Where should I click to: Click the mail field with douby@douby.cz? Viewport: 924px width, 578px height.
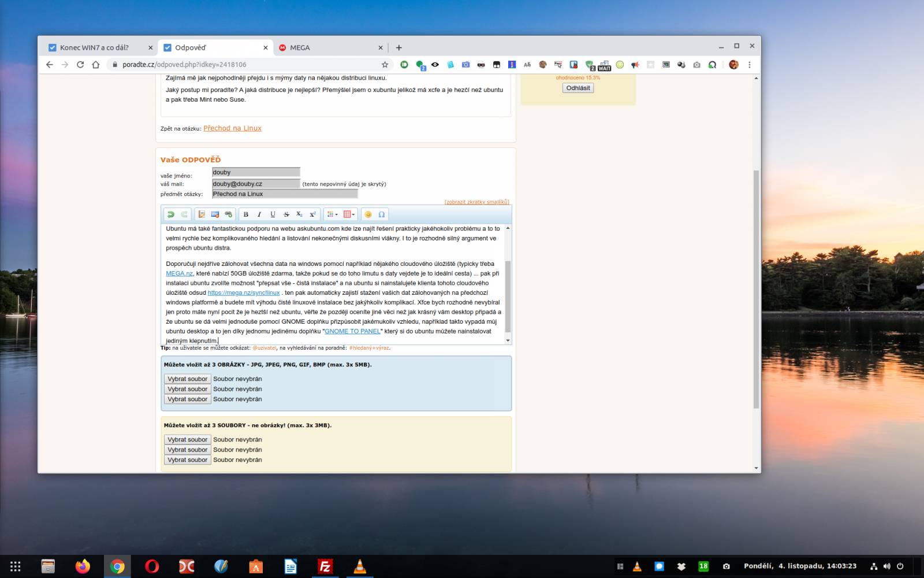(x=256, y=184)
